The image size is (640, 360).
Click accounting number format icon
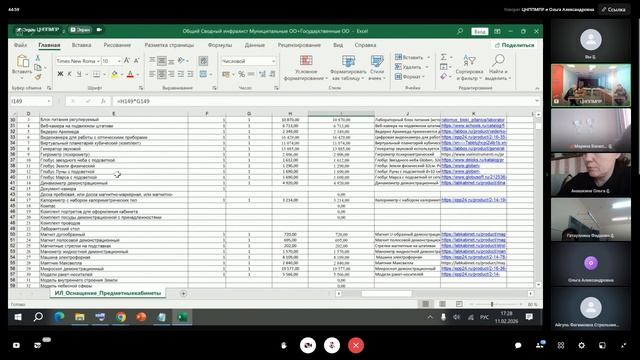point(226,74)
